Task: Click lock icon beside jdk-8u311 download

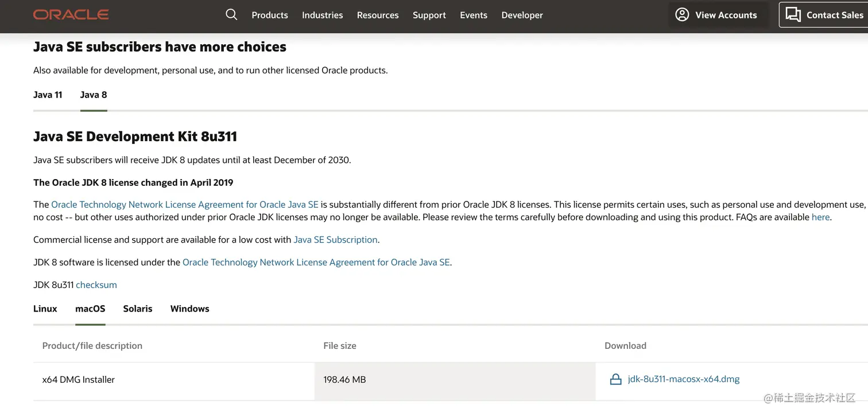Action: coord(615,379)
